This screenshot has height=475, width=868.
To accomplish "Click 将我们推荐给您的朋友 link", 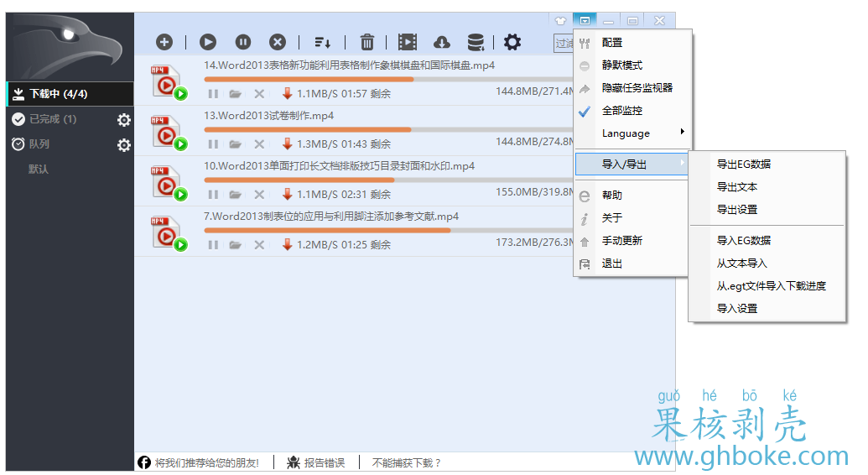I will point(206,462).
